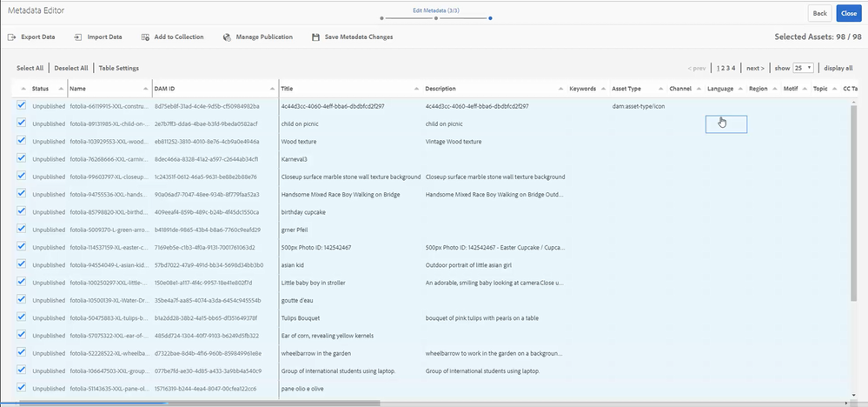Click the Manage Publication icon
868x407 pixels.
coord(226,37)
